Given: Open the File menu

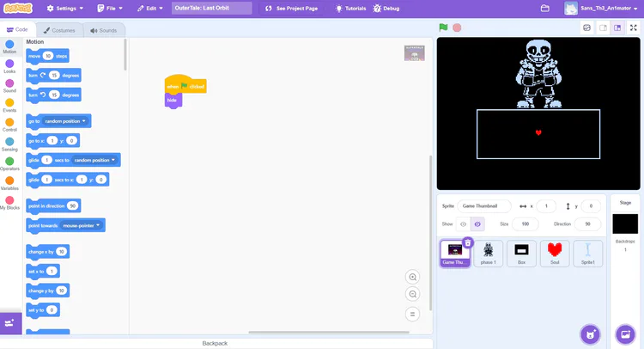Looking at the screenshot, I should [110, 9].
